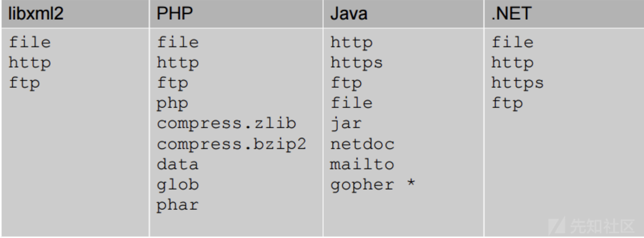
Task: Click the 'mailto' entry
Action: [362, 164]
